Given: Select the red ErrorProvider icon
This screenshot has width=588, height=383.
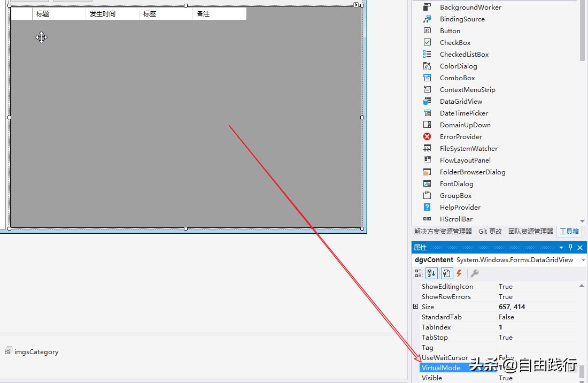Looking at the screenshot, I should pos(427,136).
